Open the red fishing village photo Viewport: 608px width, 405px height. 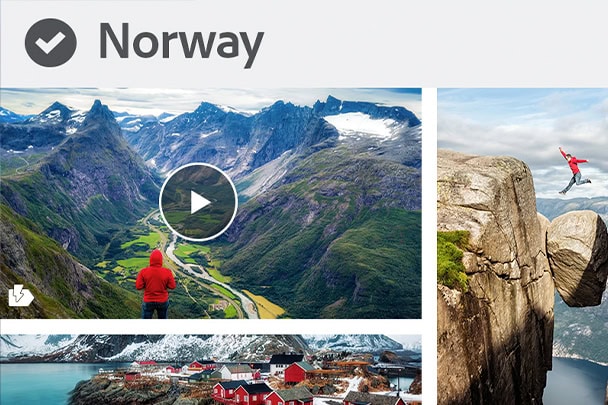211,370
